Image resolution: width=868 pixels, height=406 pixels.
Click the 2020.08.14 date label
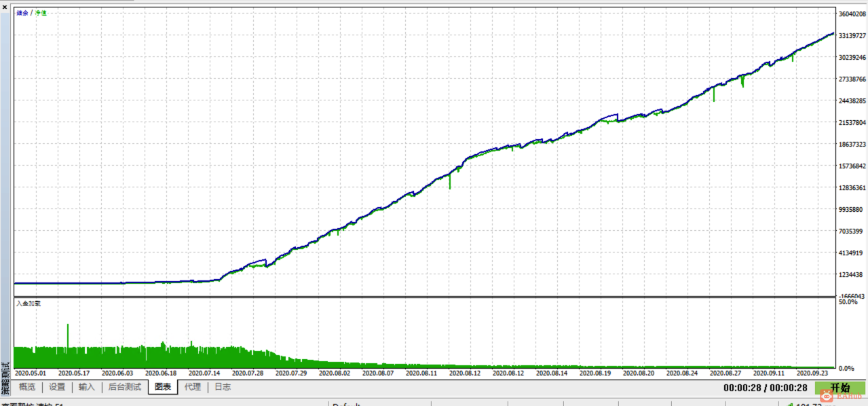(552, 372)
